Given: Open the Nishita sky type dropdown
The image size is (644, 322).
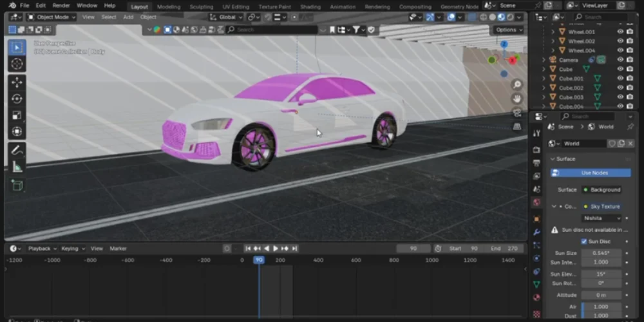Looking at the screenshot, I should click(x=602, y=218).
